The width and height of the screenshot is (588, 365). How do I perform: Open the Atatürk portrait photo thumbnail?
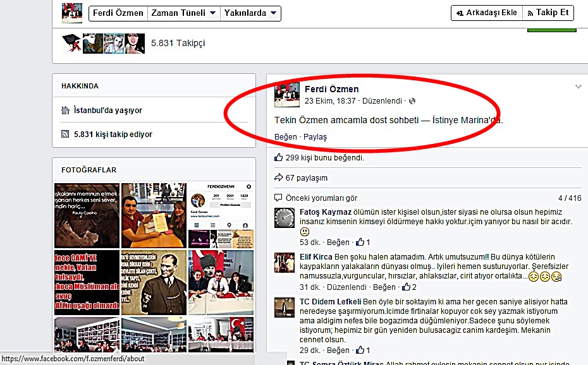[155, 282]
